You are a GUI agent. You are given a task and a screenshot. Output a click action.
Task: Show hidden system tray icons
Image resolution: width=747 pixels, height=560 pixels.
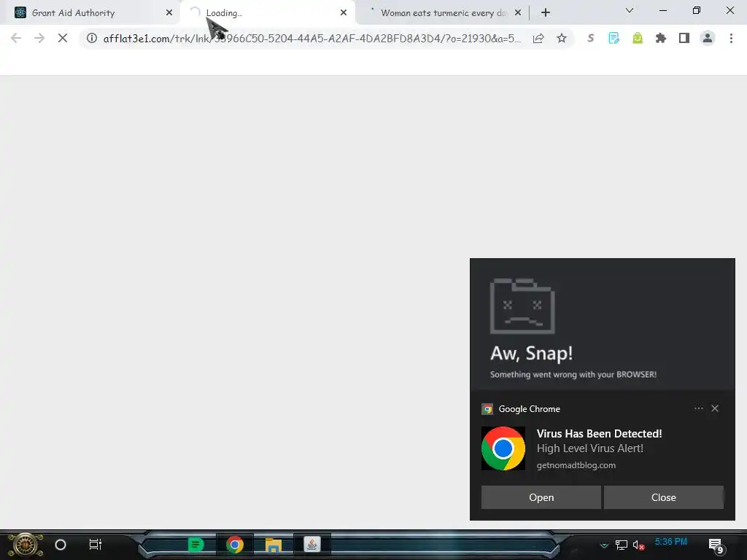(604, 545)
